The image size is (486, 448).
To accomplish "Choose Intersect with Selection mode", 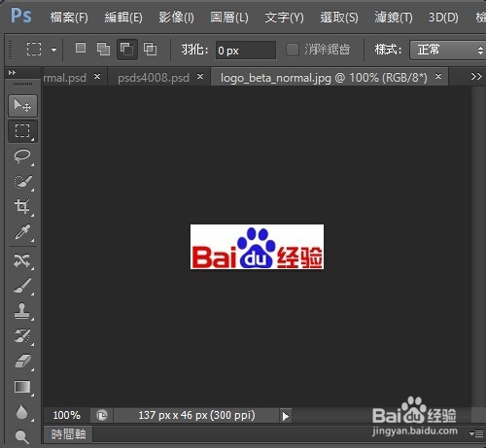I will click(x=150, y=50).
